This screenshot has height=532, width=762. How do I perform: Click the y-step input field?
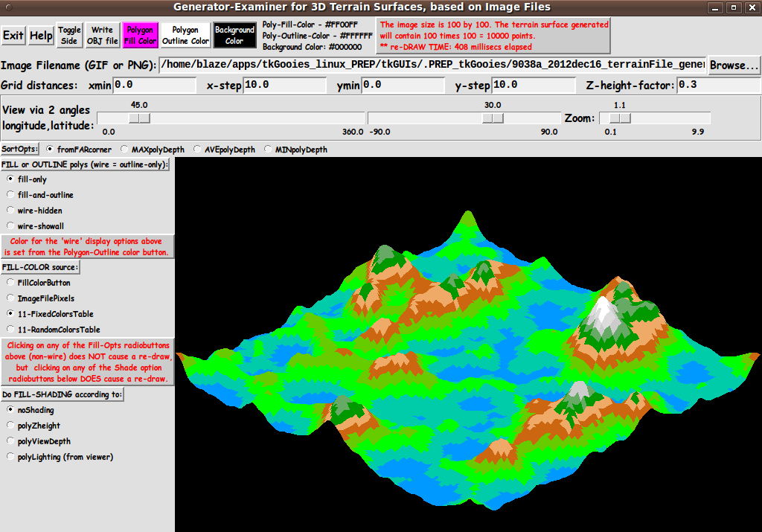click(534, 85)
